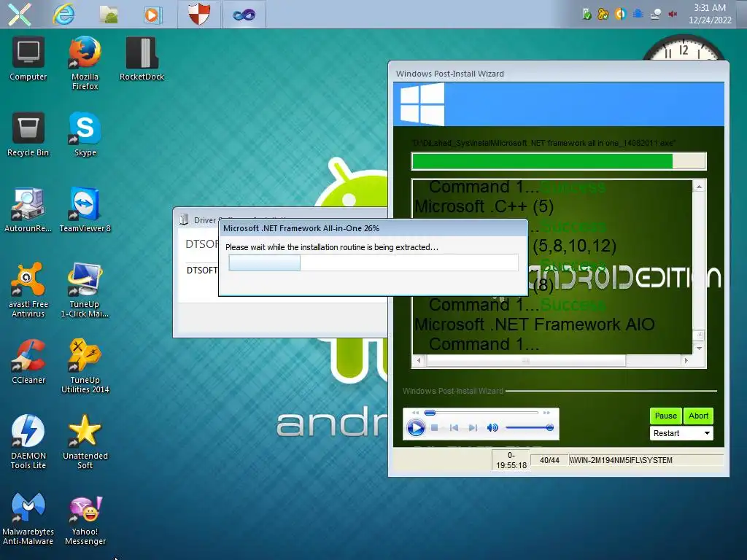Click the blue tray icon
This screenshot has width=747, height=560.
coord(638,14)
